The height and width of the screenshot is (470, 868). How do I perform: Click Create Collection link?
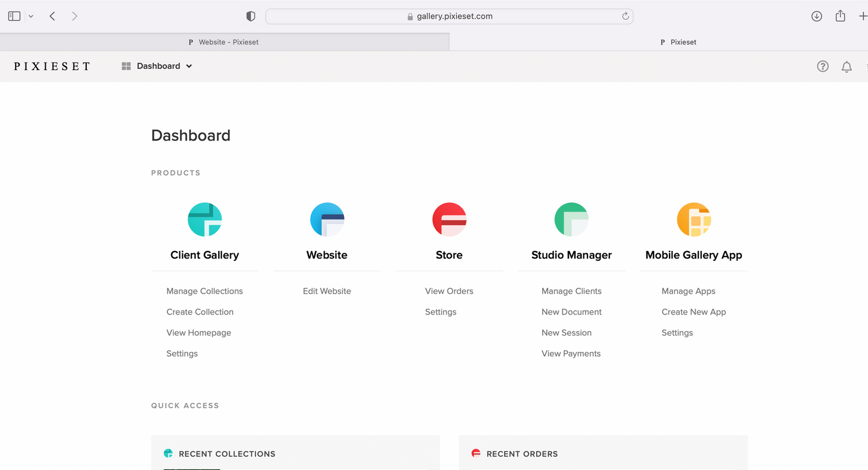(x=200, y=312)
